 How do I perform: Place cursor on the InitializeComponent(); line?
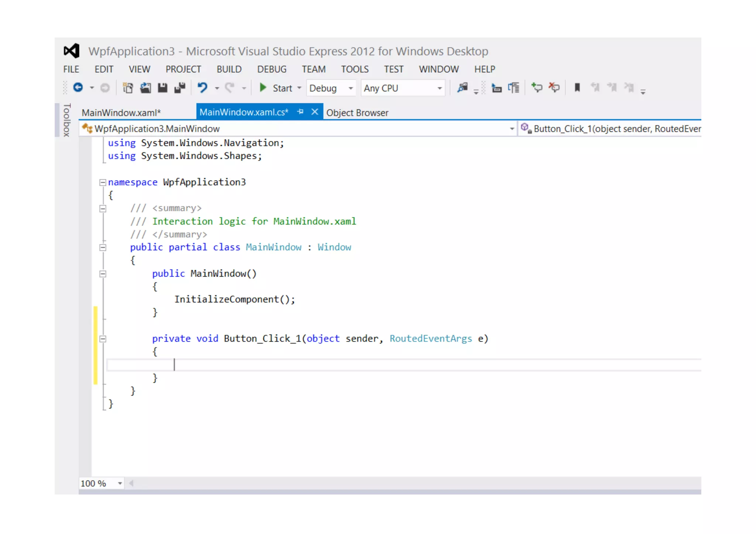pyautogui.click(x=235, y=299)
